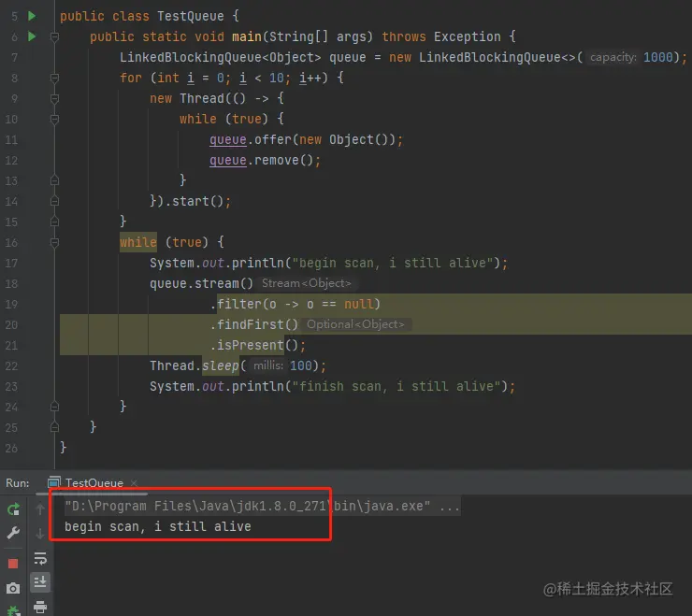This screenshot has width=692, height=616.
Task: Click the highlighted 'while' keyword on line 16
Action: pos(138,242)
